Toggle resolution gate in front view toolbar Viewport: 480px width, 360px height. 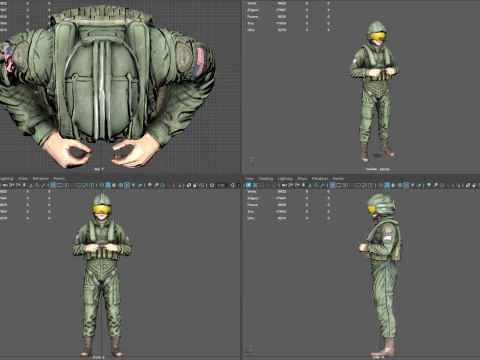pos(66,185)
